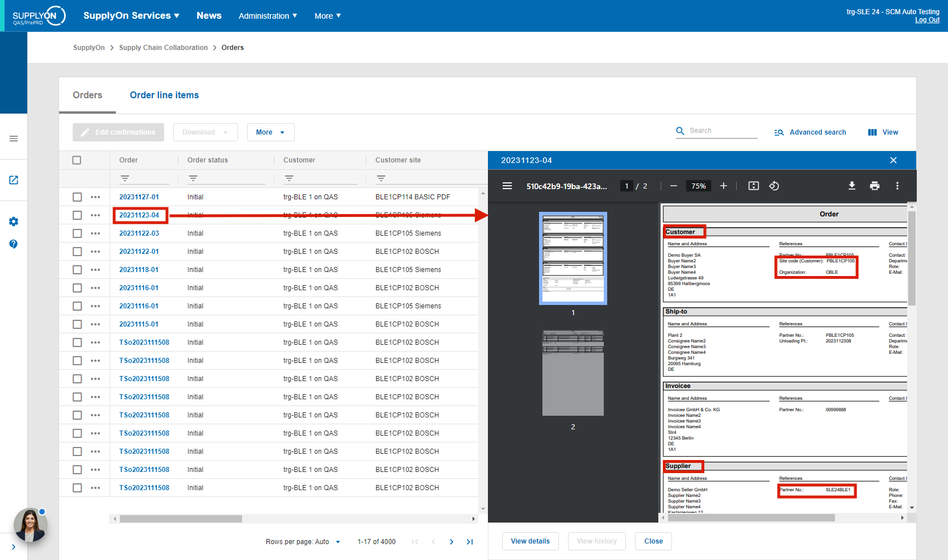
Task: Click the SupplyOn breadcrumb
Action: coord(89,48)
